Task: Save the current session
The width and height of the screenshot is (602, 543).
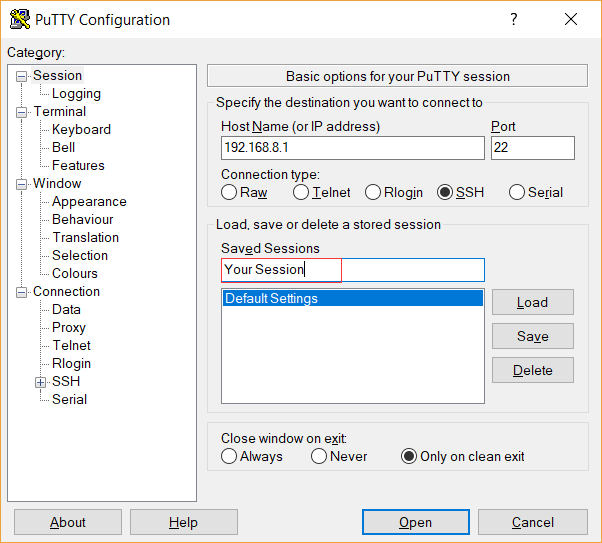Action: (x=532, y=337)
